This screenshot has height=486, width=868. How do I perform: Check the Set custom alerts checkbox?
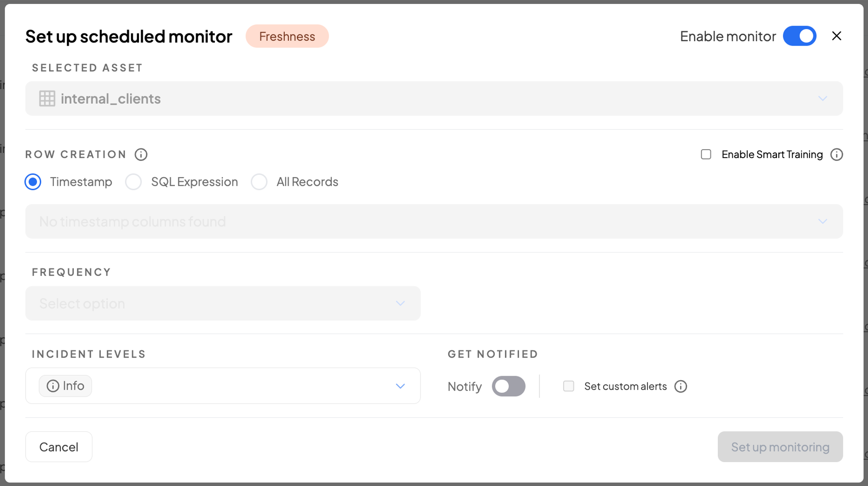click(x=569, y=386)
